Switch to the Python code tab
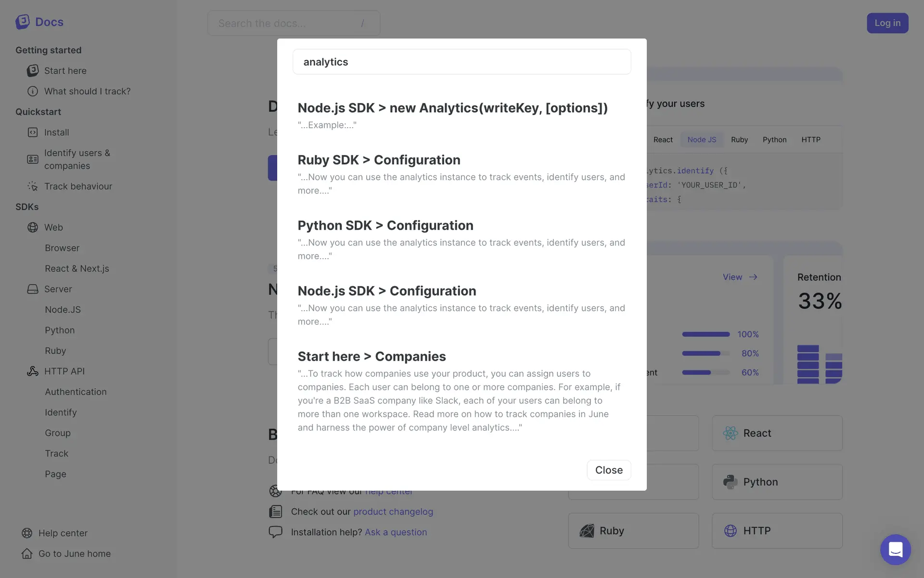Viewport: 924px width, 578px height. [x=774, y=140]
